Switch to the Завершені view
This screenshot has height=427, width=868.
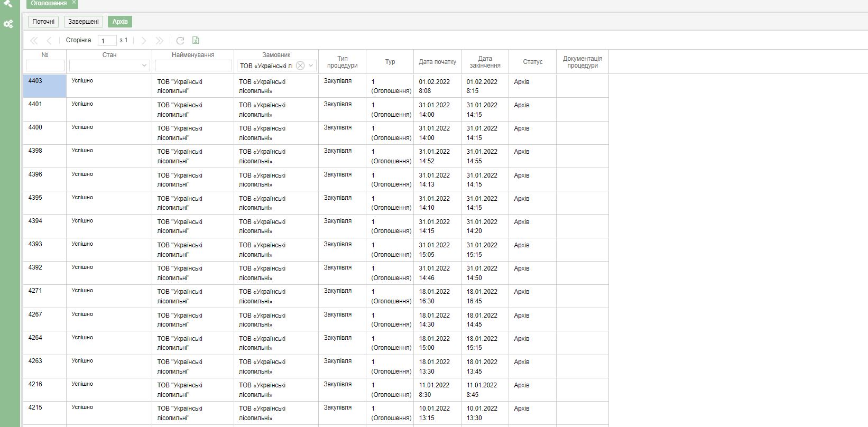84,22
